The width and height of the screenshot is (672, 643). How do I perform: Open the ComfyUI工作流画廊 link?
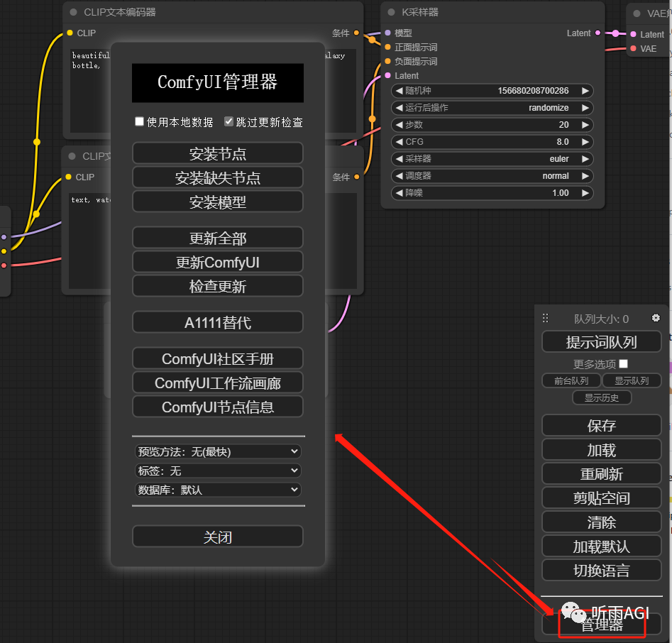[x=218, y=383]
